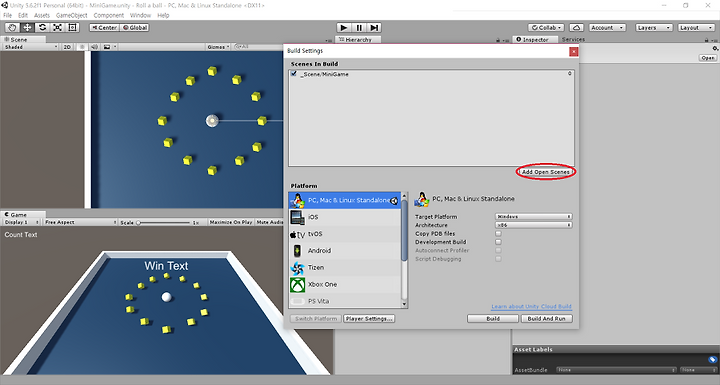The height and width of the screenshot is (385, 720).
Task: Select PC, Mac & Linux Standalone platform
Action: [x=345, y=200]
